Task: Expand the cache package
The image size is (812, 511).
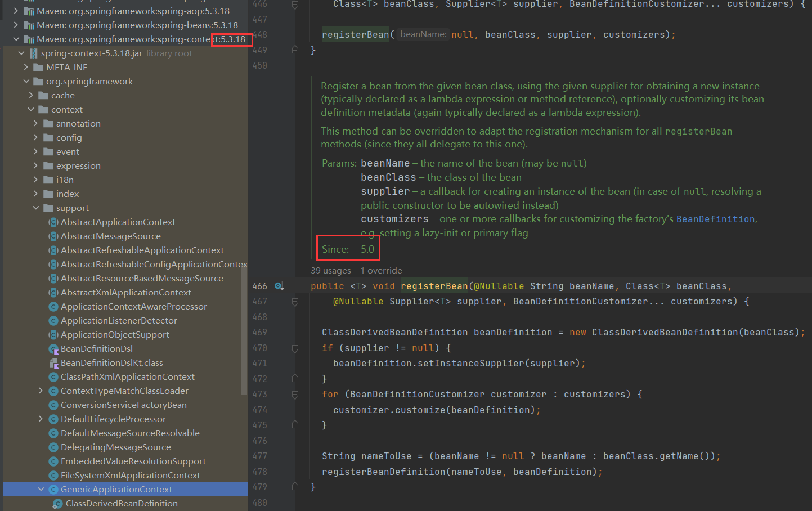Action: [31, 95]
